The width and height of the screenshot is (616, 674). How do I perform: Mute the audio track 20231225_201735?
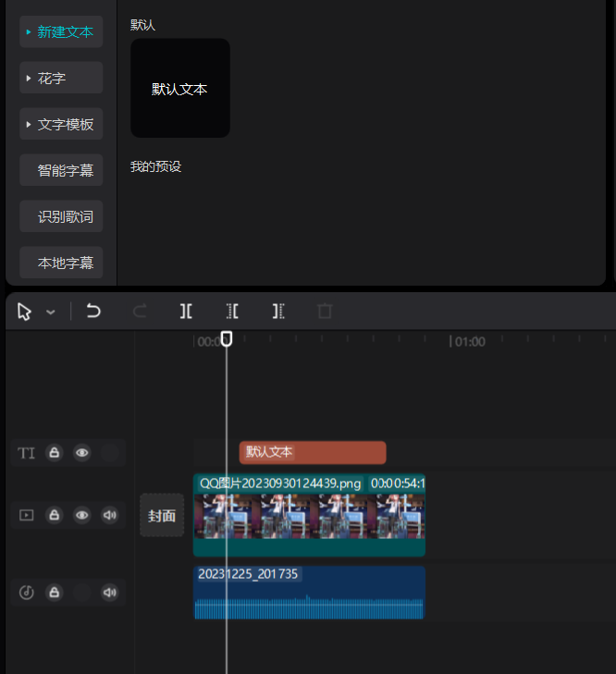coord(110,593)
